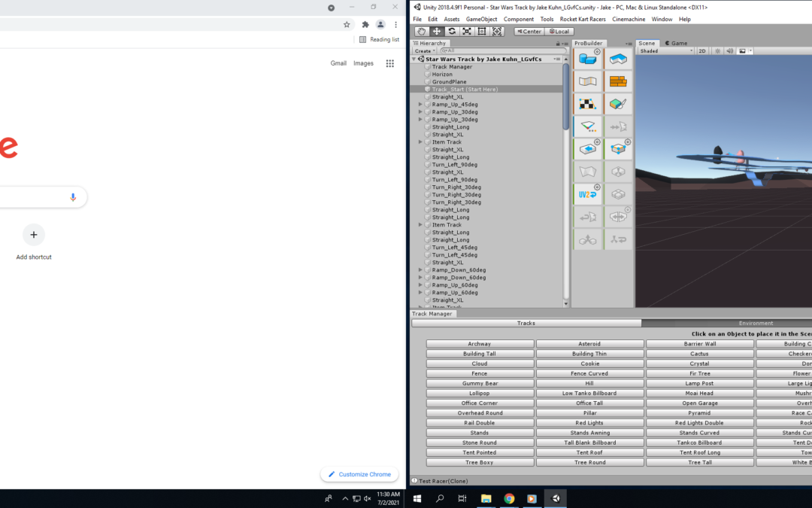
Task: Select Tracks tab in Track Manager
Action: point(526,323)
